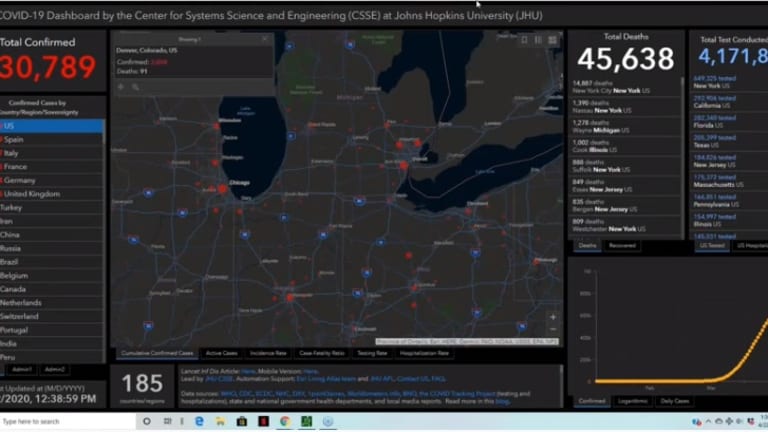Zoom in on the map with plus button
This screenshot has height=432, width=768.
pyautogui.click(x=553, y=317)
